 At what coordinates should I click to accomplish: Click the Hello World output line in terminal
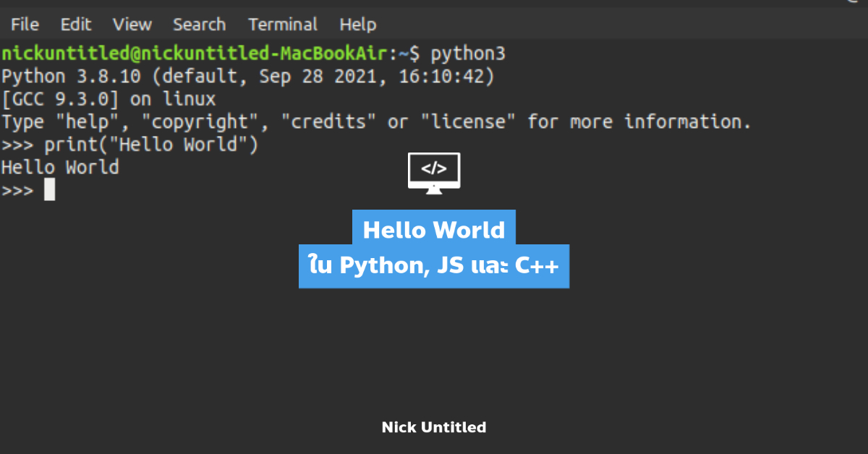click(x=60, y=168)
